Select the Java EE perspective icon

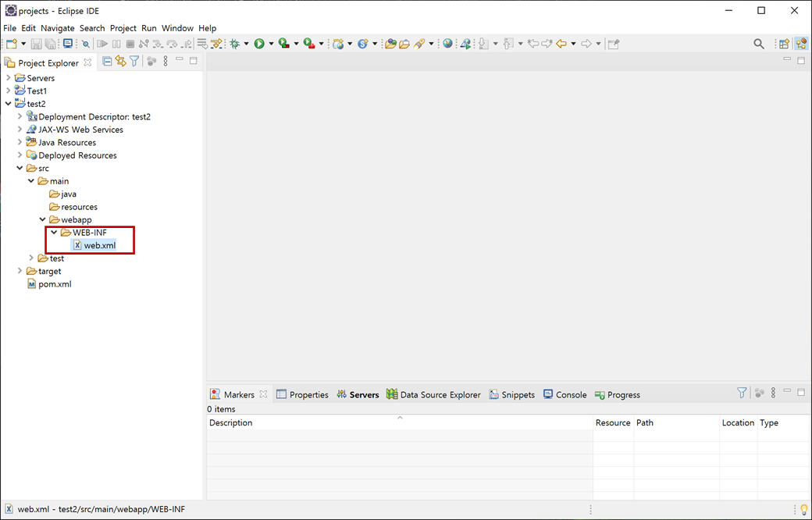point(801,44)
